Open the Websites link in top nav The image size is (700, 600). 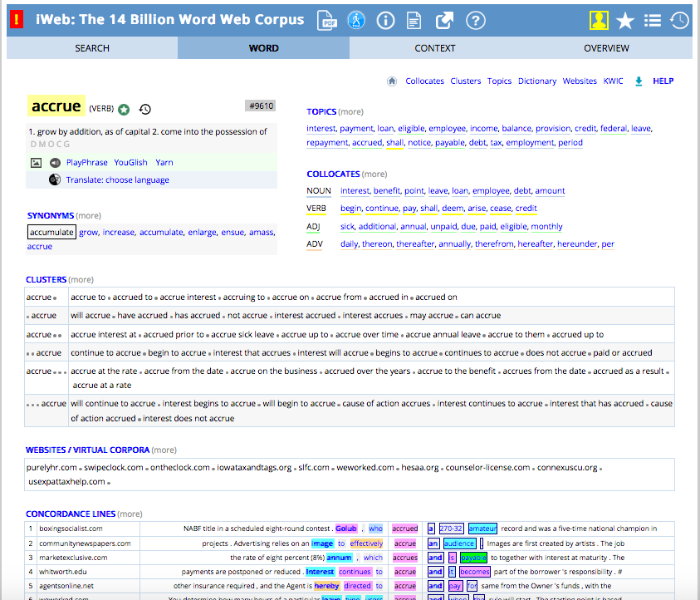[x=580, y=81]
